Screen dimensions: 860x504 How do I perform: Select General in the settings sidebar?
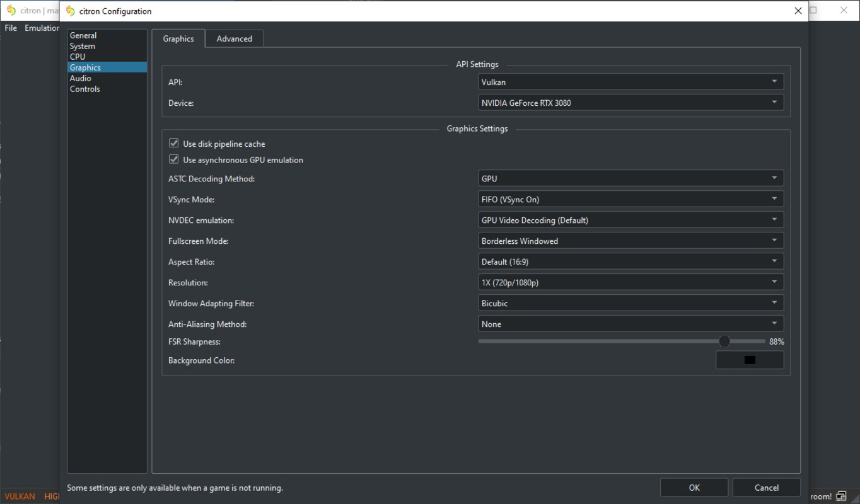coord(107,35)
